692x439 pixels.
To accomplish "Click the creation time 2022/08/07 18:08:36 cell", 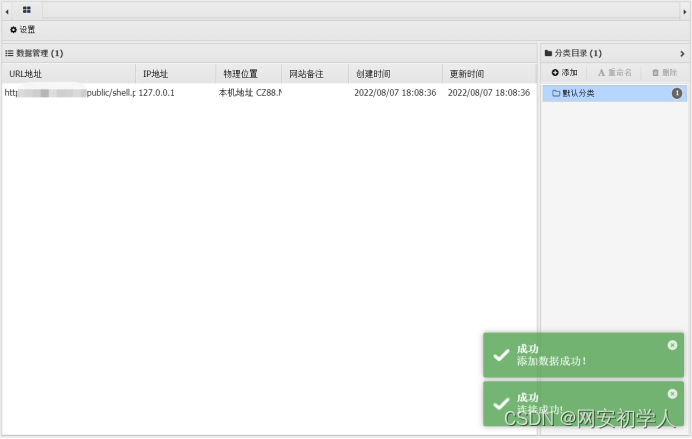I will (x=395, y=93).
